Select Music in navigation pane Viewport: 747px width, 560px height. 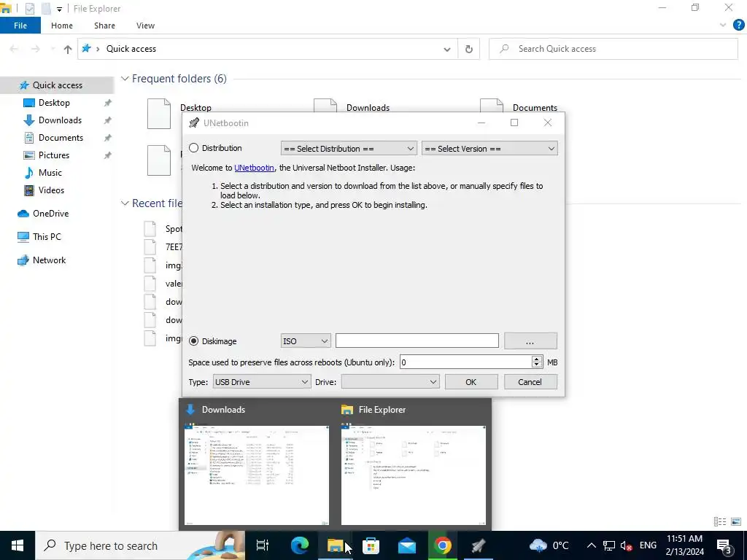(x=50, y=173)
